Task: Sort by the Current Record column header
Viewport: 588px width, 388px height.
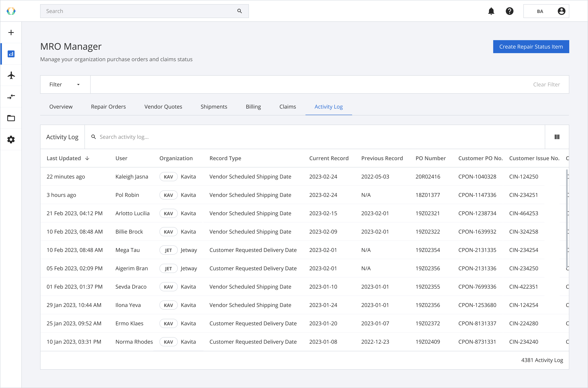Action: point(329,158)
